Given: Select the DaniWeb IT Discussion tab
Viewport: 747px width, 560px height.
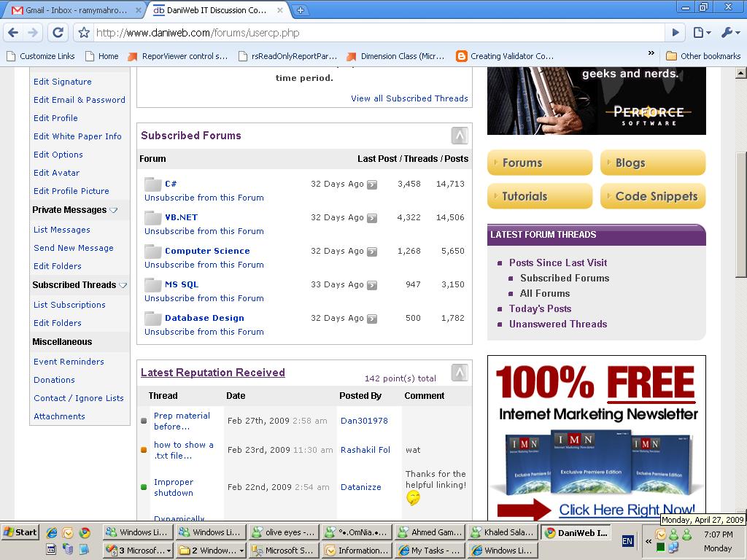Looking at the screenshot, I should pos(217,10).
